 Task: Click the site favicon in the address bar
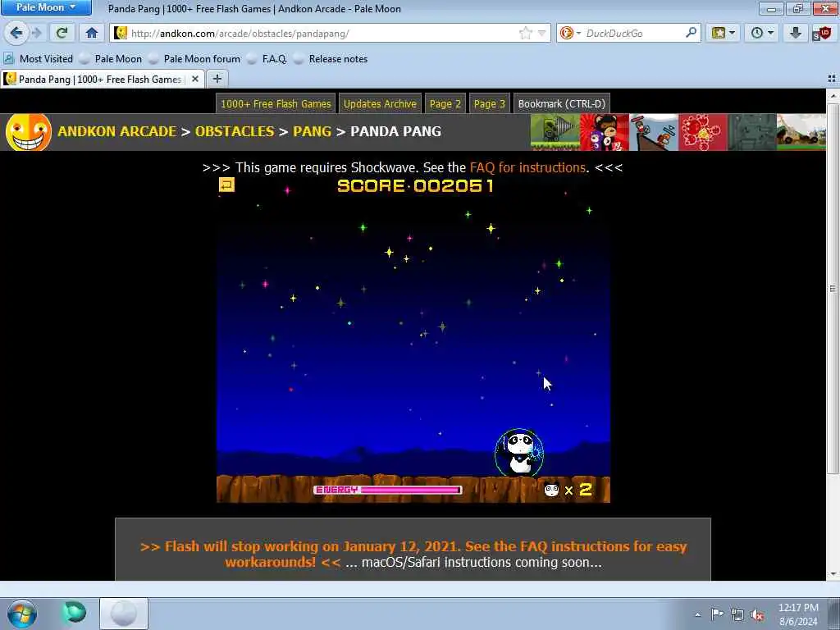[121, 33]
